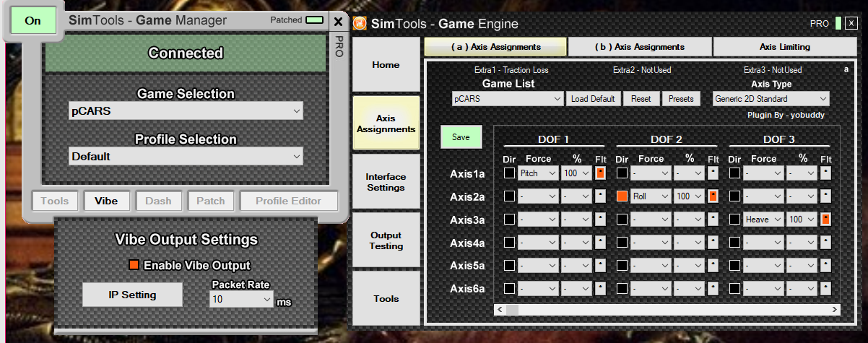The image size is (868, 343).
Task: Click the horizontal scrollbar thumb in axis grid
Action: (x=512, y=309)
